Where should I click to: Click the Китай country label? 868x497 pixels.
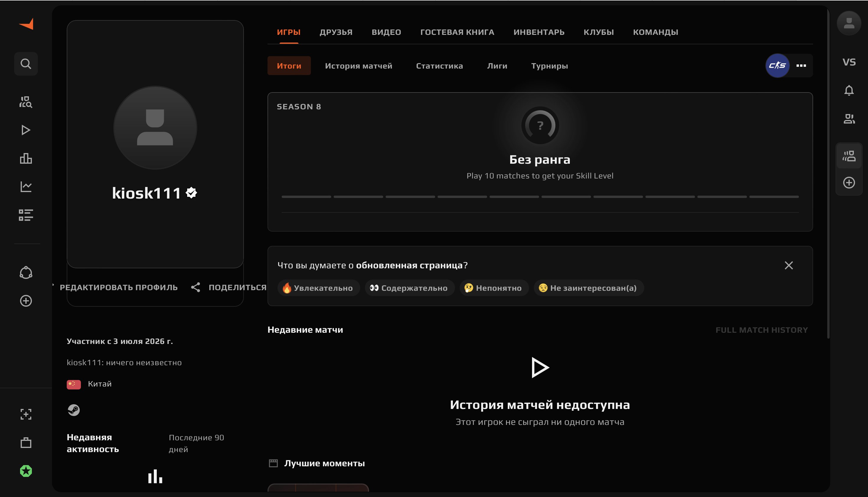pyautogui.click(x=99, y=384)
